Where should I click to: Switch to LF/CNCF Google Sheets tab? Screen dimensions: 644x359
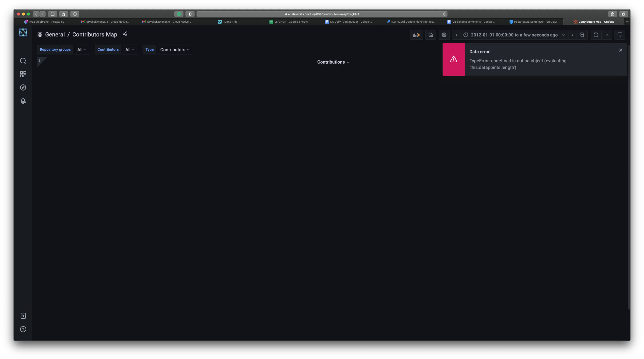coord(288,22)
